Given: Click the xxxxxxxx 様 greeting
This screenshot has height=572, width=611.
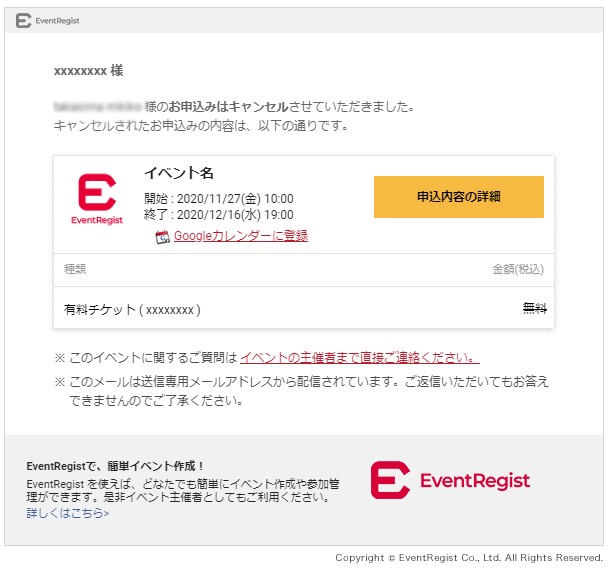Looking at the screenshot, I should pyautogui.click(x=88, y=71).
